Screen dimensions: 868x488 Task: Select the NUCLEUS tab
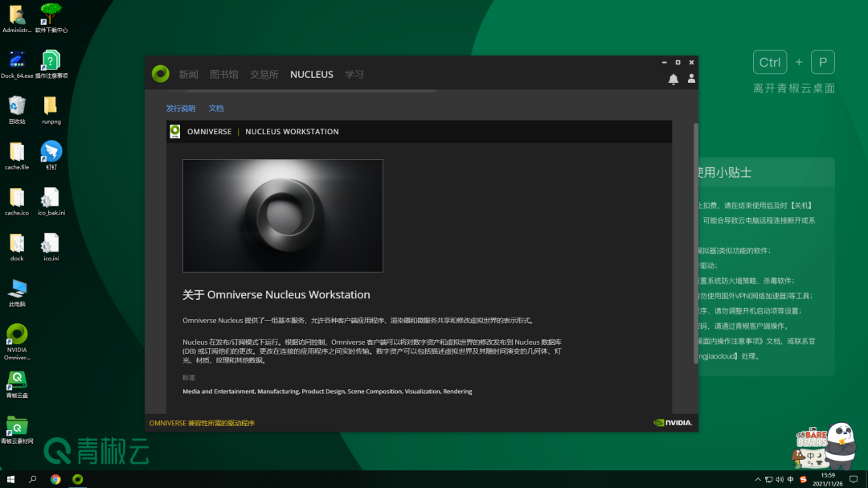click(x=312, y=74)
